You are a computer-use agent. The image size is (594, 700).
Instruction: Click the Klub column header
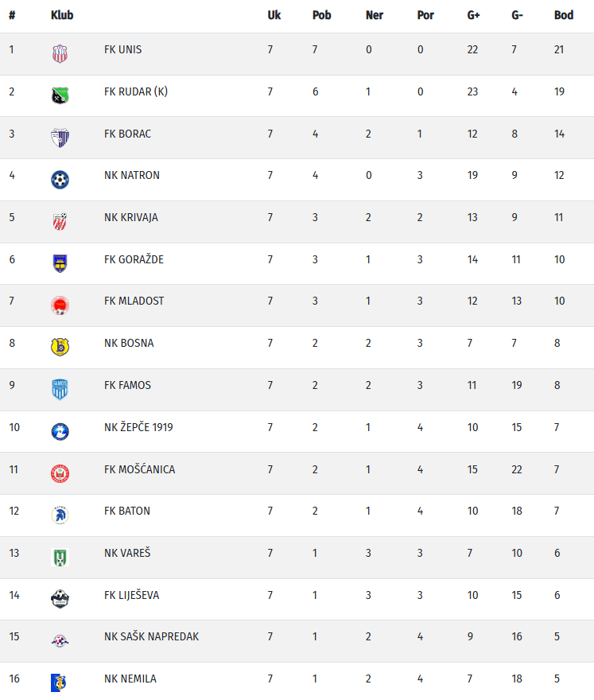pos(61,15)
